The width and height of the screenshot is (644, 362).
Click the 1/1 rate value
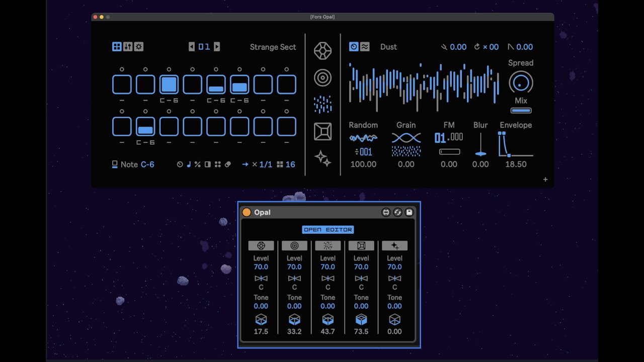[266, 164]
